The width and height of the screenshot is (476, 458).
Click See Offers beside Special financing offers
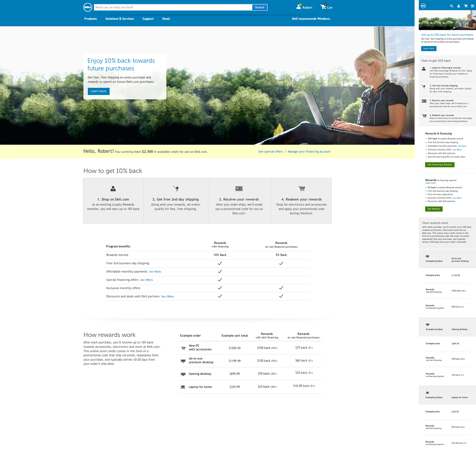[x=147, y=280]
